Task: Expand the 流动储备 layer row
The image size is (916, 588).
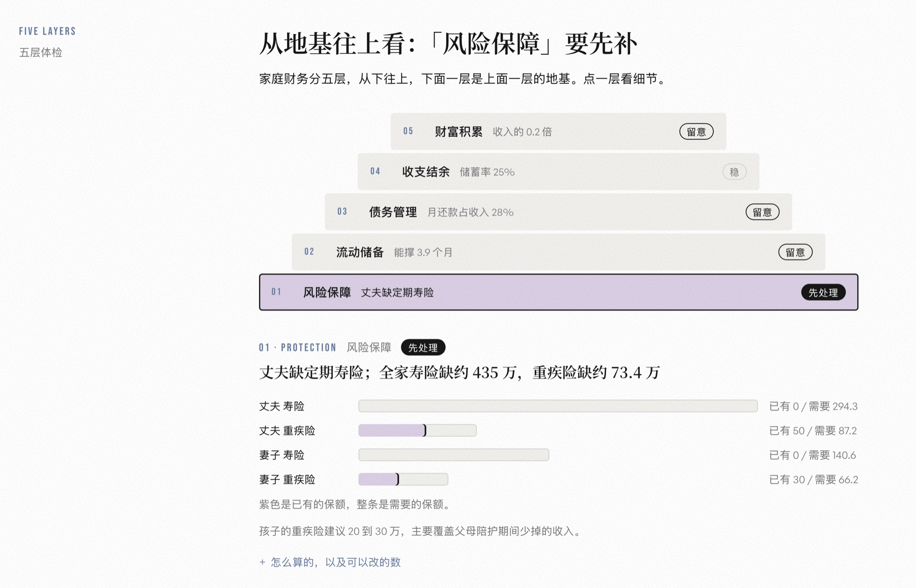Action: pyautogui.click(x=558, y=252)
